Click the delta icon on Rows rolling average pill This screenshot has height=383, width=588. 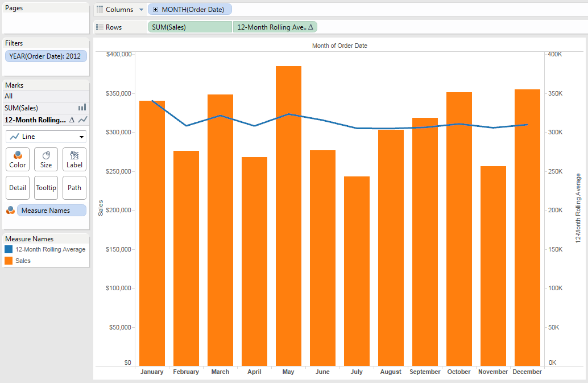pyautogui.click(x=311, y=27)
